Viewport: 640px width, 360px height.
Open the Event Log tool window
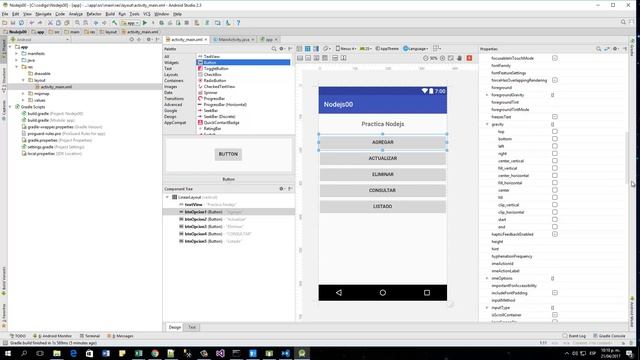click(574, 336)
